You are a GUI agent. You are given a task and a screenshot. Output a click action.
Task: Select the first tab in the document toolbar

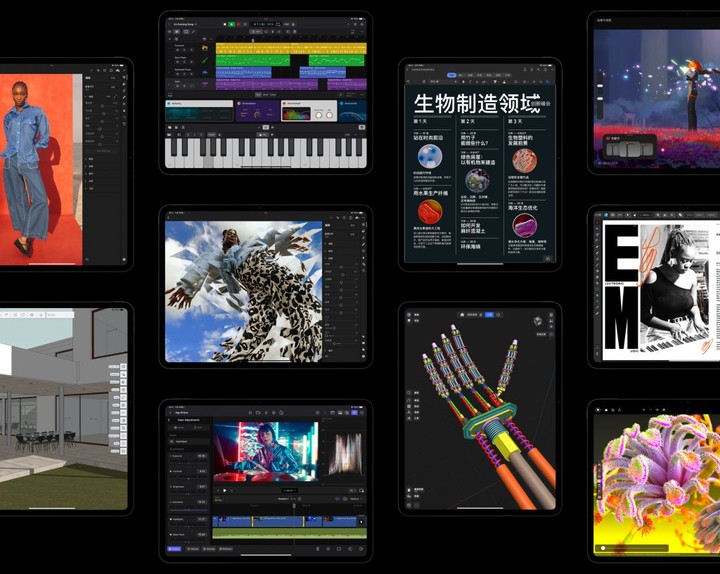pyautogui.click(x=452, y=75)
